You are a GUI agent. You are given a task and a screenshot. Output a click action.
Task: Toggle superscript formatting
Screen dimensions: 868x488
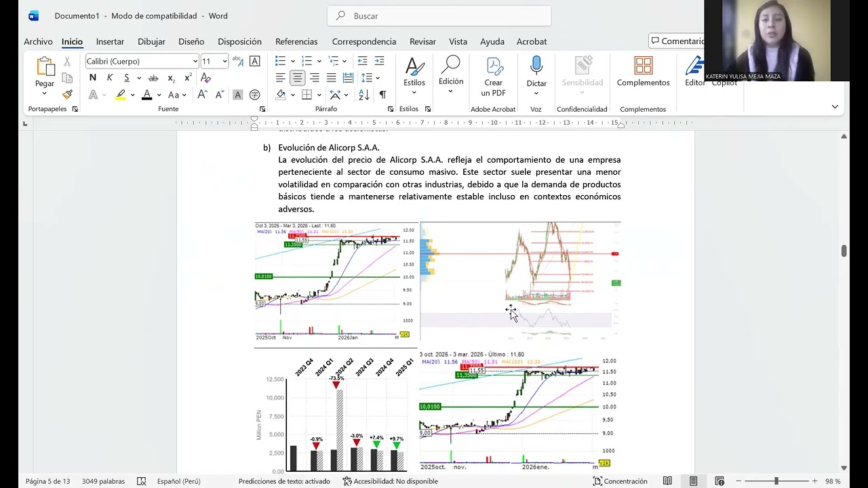(188, 78)
